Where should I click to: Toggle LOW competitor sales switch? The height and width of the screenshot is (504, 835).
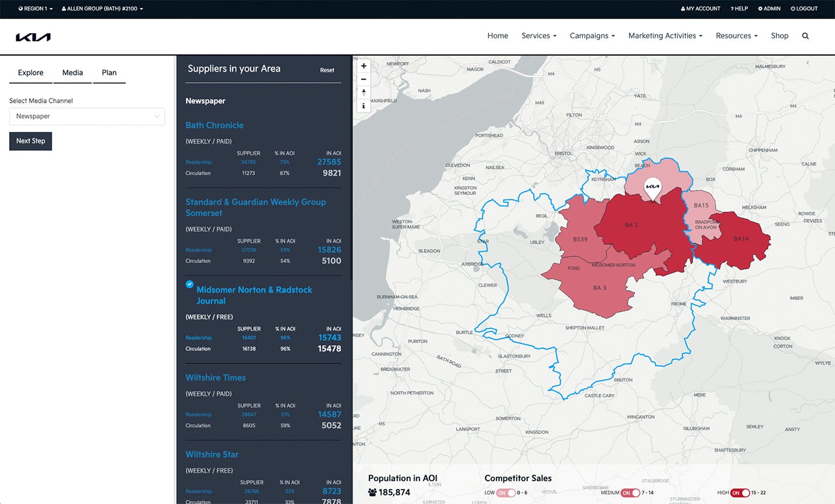click(506, 493)
